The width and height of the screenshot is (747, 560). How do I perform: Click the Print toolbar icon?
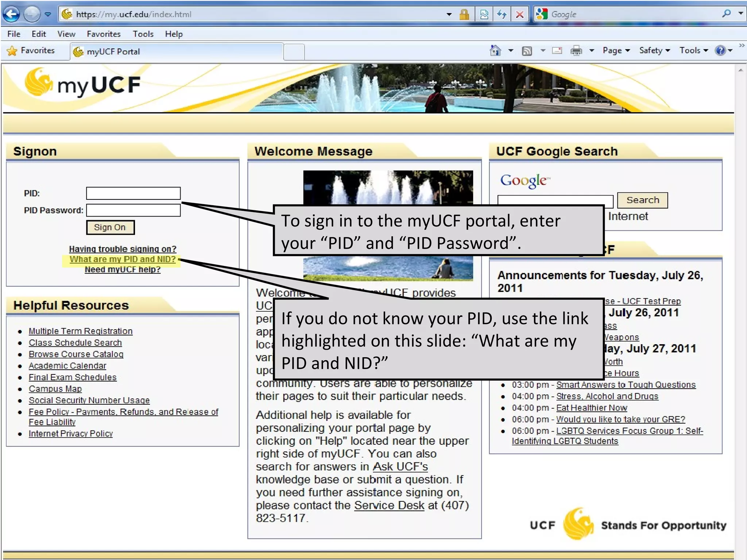click(576, 51)
